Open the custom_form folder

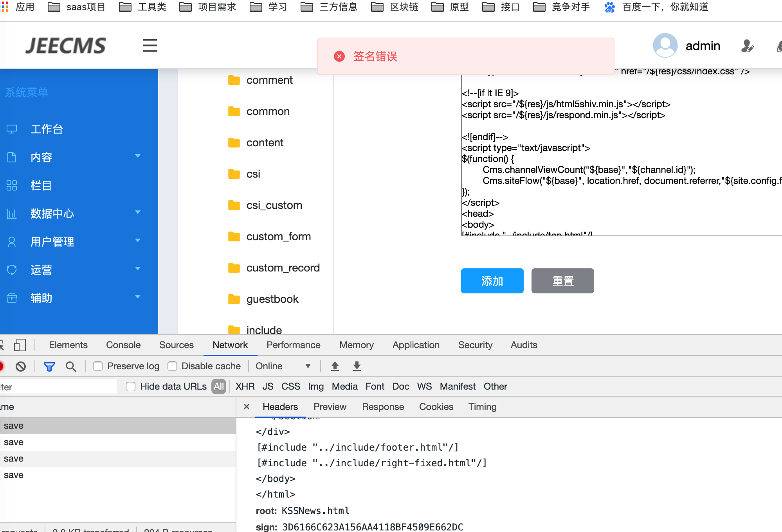click(278, 237)
